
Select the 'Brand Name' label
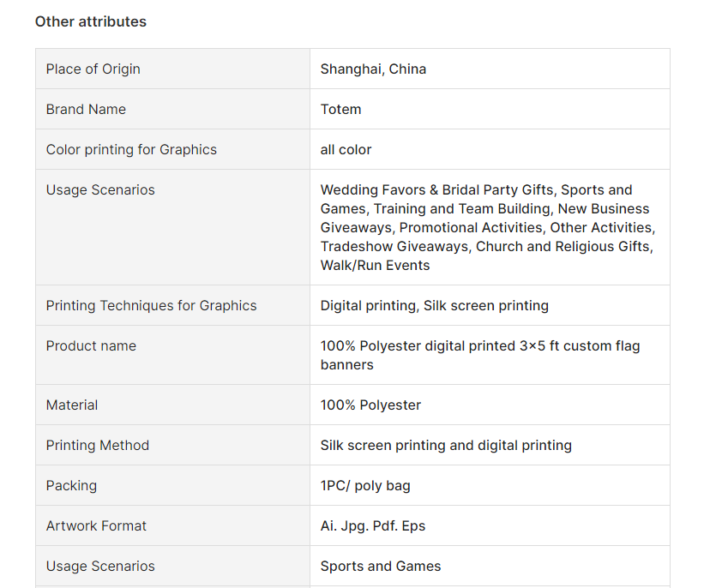pyautogui.click(x=86, y=109)
